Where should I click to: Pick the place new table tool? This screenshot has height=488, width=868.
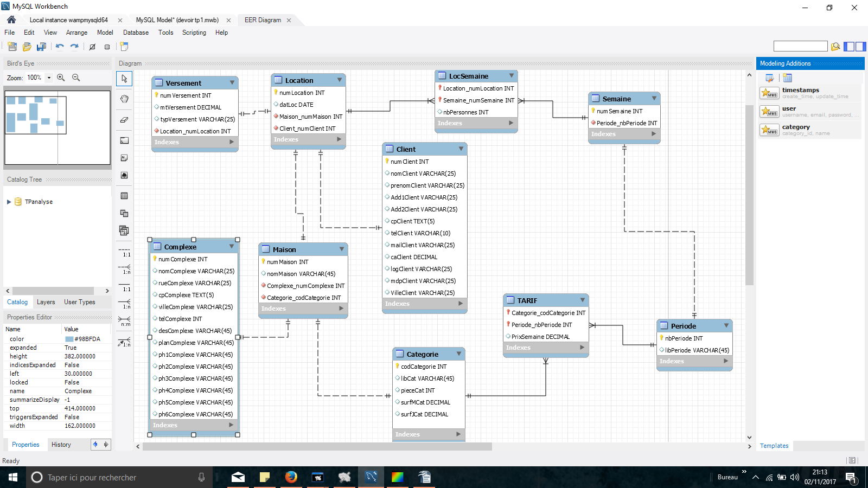[124, 196]
